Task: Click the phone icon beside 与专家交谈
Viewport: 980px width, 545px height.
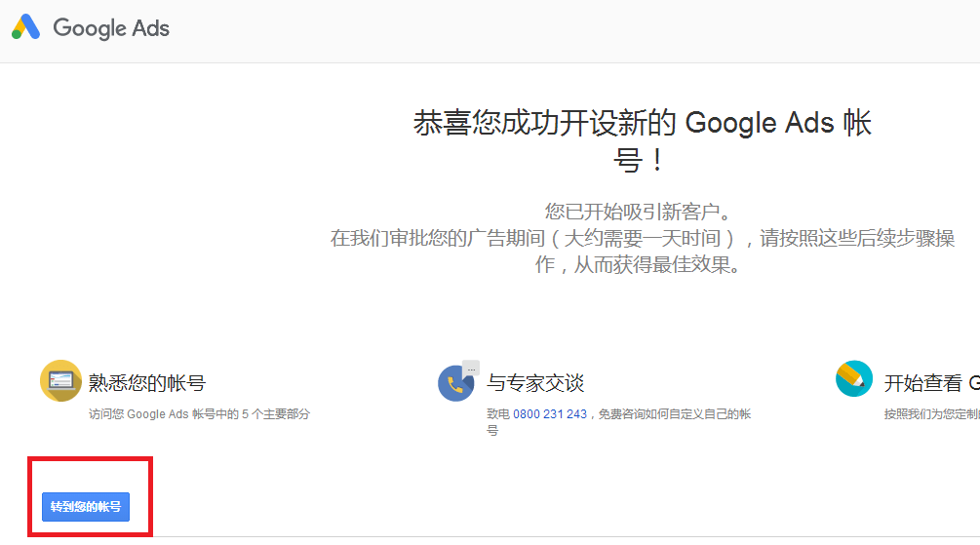Action: point(457,381)
